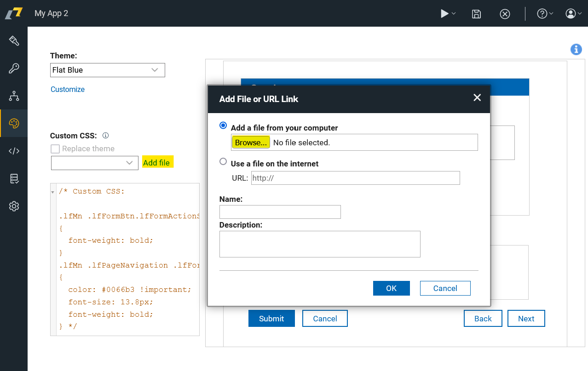Expand the Custom CSS file dropdown
Screen dimensions: 588x371
(x=94, y=163)
